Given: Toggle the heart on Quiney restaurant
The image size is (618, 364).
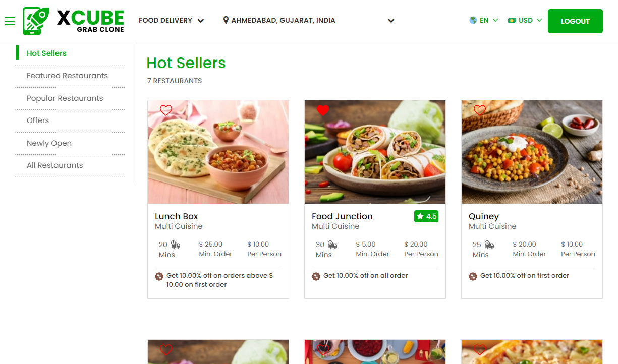Looking at the screenshot, I should click(x=479, y=110).
